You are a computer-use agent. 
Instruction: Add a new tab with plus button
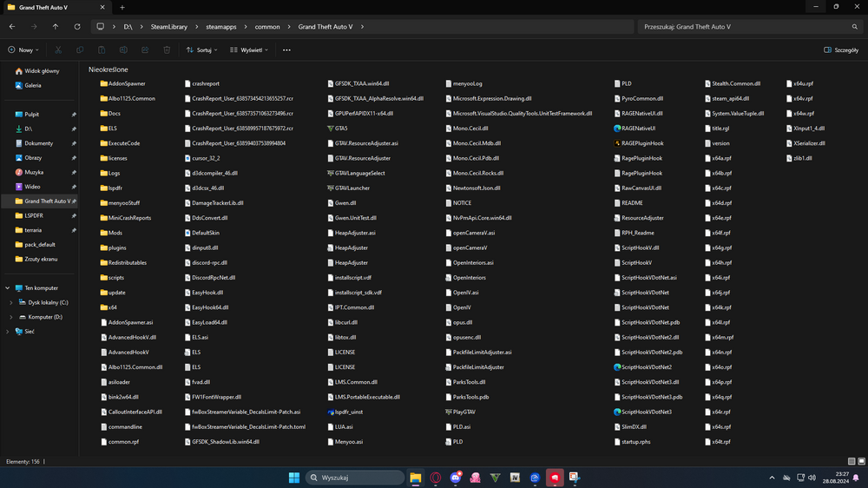point(122,7)
